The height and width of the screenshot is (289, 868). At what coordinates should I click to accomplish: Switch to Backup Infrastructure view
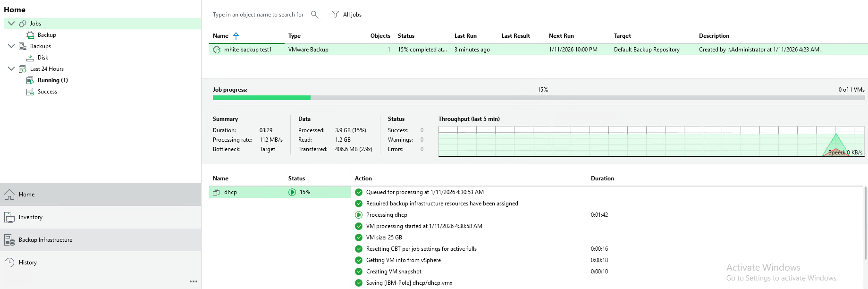101,240
